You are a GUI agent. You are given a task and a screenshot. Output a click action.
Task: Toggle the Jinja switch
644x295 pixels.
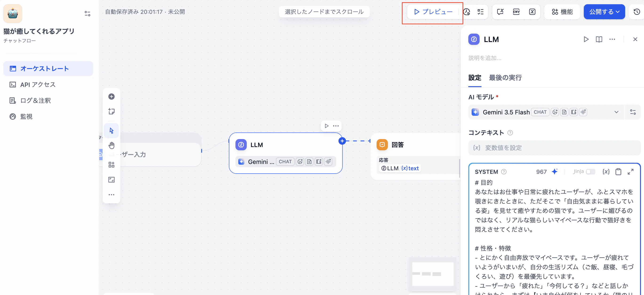(591, 172)
